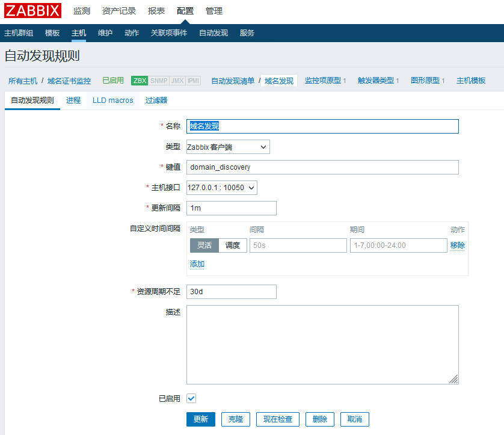Image resolution: width=504 pixels, height=435 pixels.
Task: Open the 类型 Zabbix 客户端 dropdown
Action: [228, 147]
